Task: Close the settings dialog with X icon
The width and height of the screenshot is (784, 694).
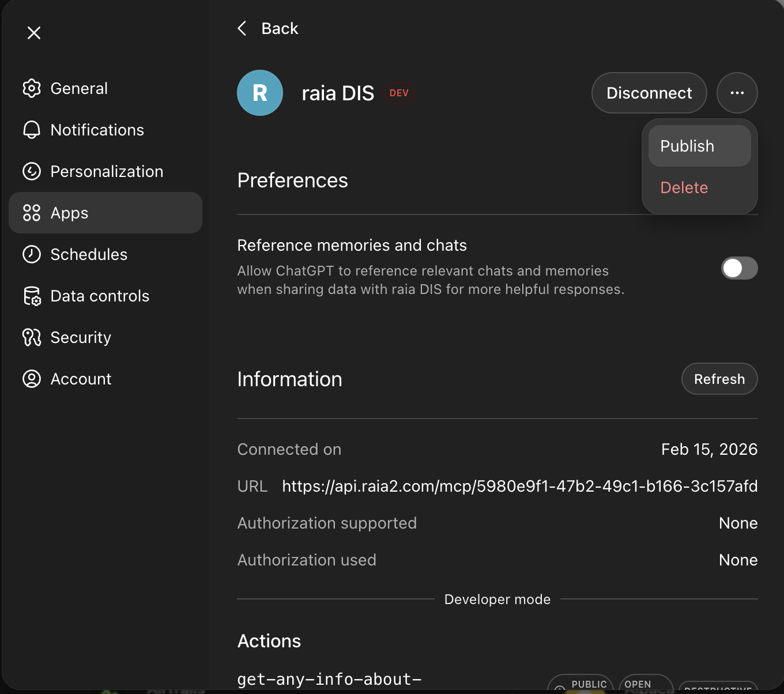Action: tap(34, 33)
